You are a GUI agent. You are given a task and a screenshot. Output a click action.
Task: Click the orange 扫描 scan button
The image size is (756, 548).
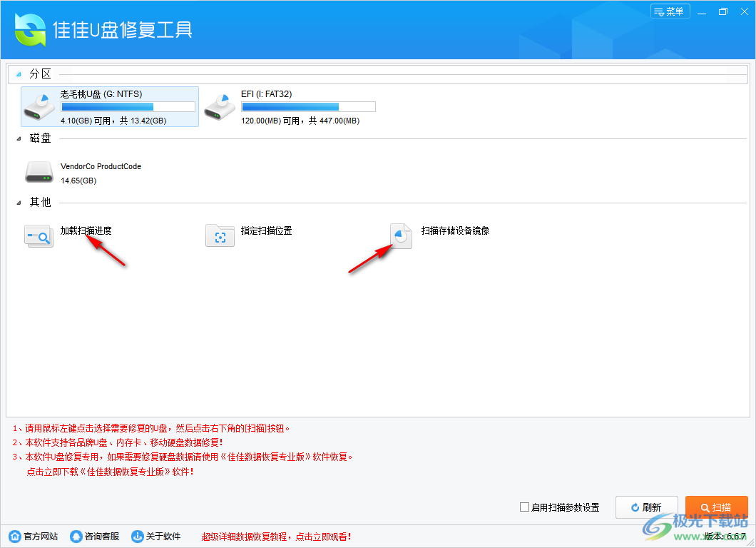(x=717, y=507)
